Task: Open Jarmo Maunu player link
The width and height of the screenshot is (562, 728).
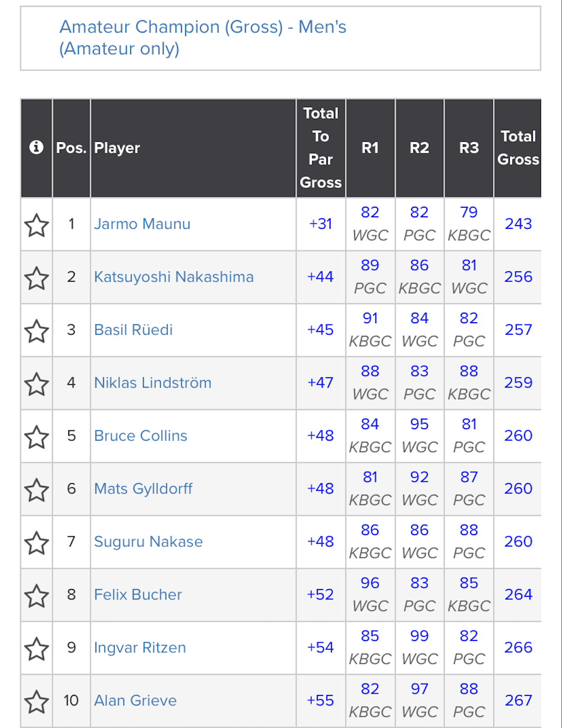Action: point(142,224)
